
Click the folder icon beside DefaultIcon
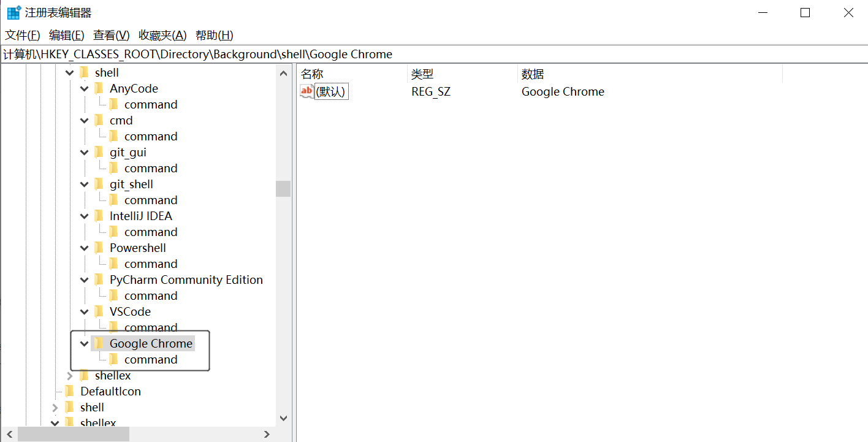point(69,391)
